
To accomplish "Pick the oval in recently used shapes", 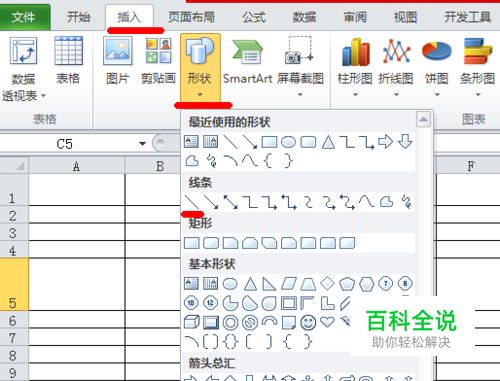I will 288,142.
